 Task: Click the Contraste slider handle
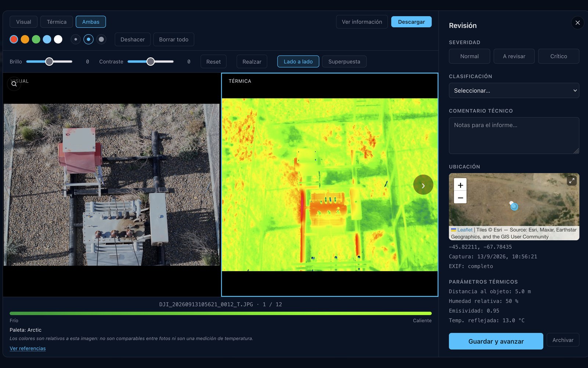(151, 61)
